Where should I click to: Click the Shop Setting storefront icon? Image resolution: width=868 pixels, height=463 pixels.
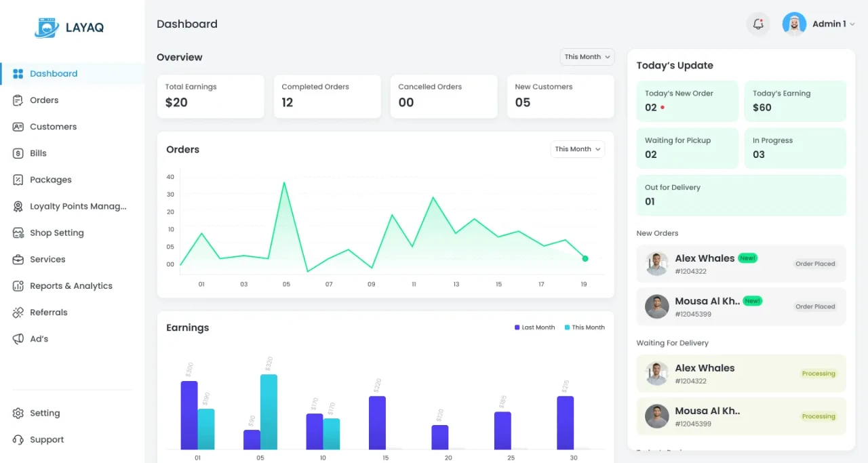18,233
